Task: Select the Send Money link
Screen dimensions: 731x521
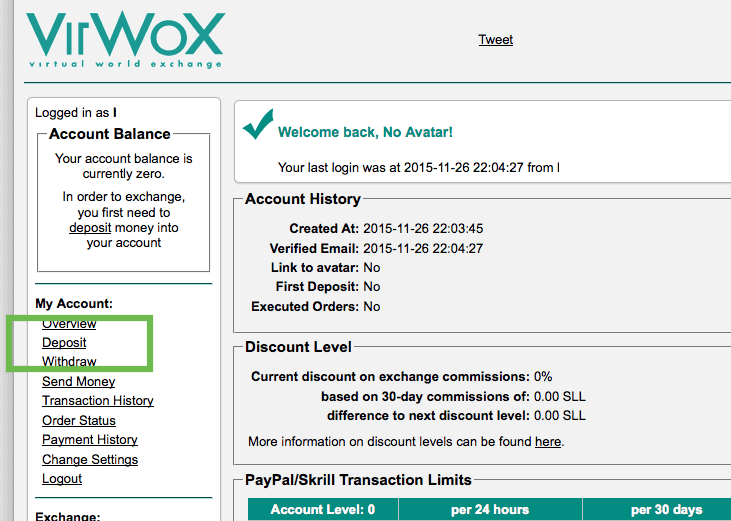Action: tap(78, 381)
